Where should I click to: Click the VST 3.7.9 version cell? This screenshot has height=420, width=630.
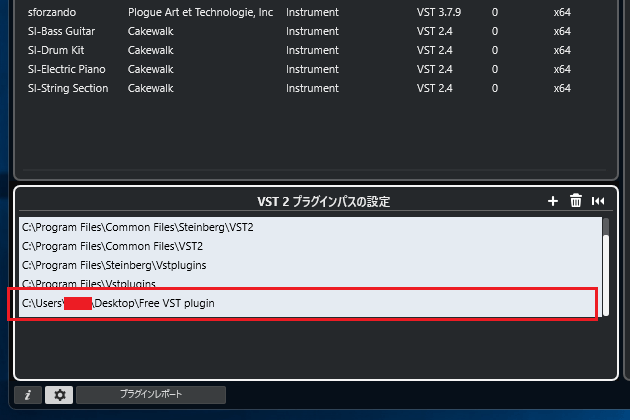pos(438,13)
